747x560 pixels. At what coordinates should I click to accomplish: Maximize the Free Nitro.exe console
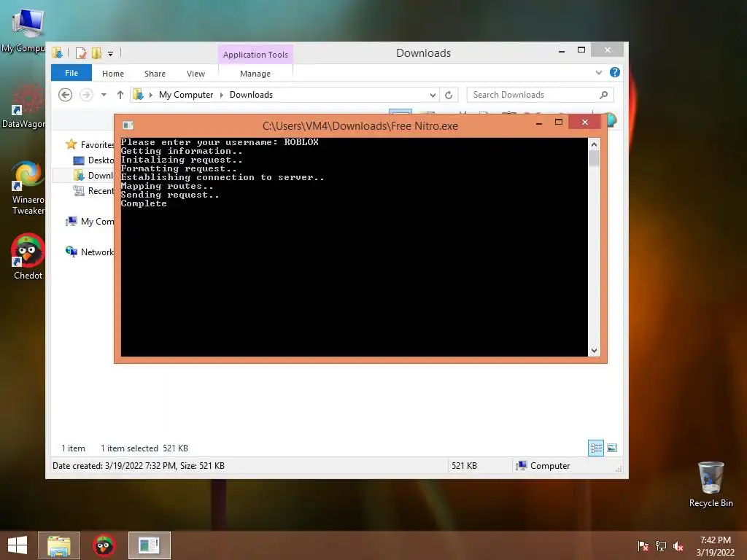pyautogui.click(x=559, y=122)
